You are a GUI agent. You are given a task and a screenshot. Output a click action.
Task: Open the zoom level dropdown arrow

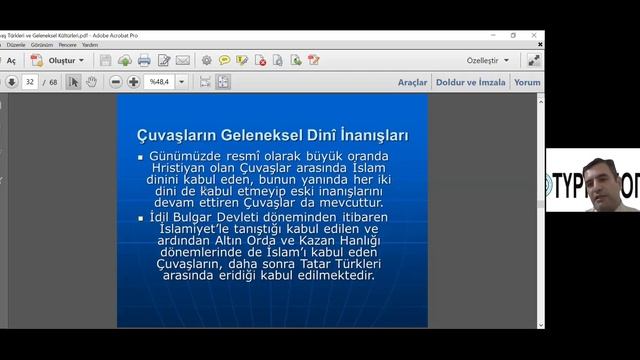pos(182,82)
